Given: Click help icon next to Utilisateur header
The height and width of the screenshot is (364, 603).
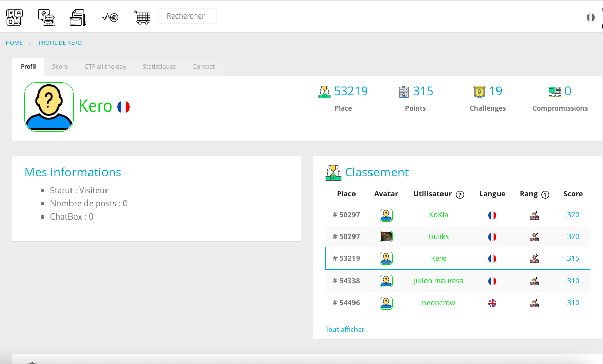Looking at the screenshot, I should tap(460, 195).
